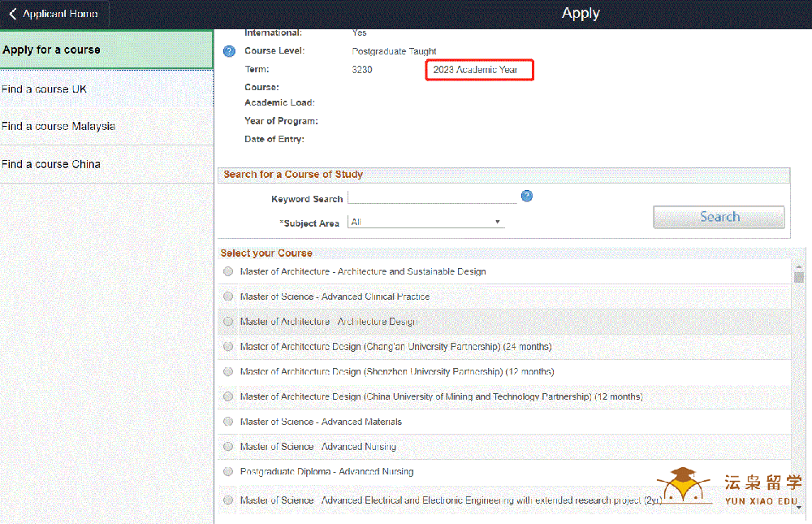The height and width of the screenshot is (524, 812).
Task: Click the '2023 Academic Year' text
Action: tap(475, 69)
